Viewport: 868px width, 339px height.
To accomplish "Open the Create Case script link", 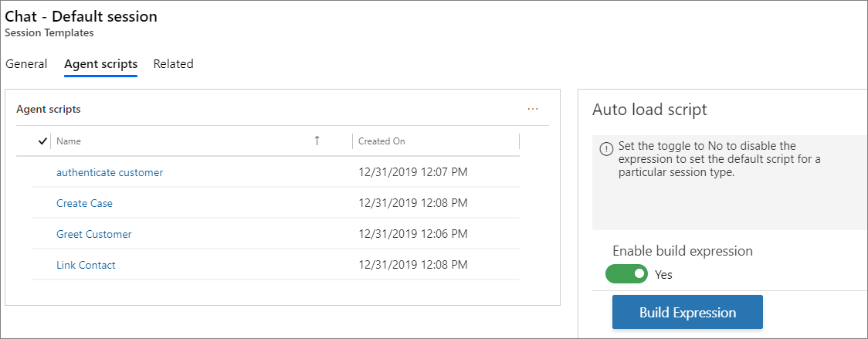I will (84, 203).
